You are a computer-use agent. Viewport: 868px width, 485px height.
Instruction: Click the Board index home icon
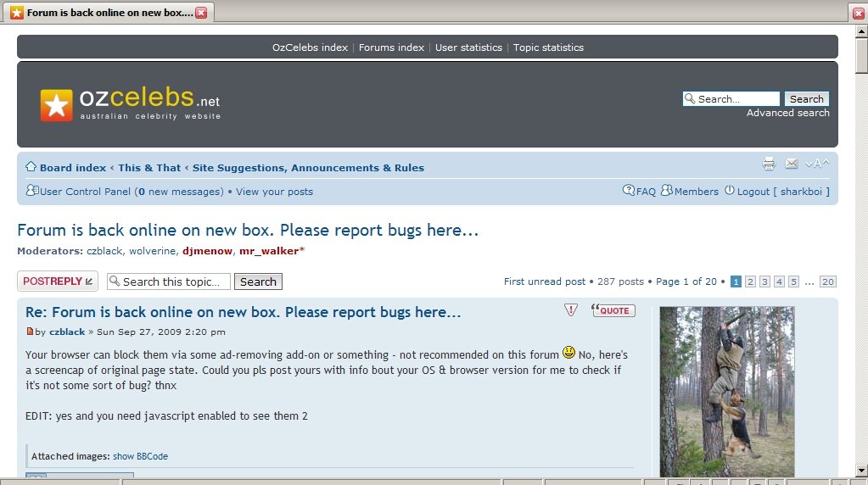pos(31,167)
